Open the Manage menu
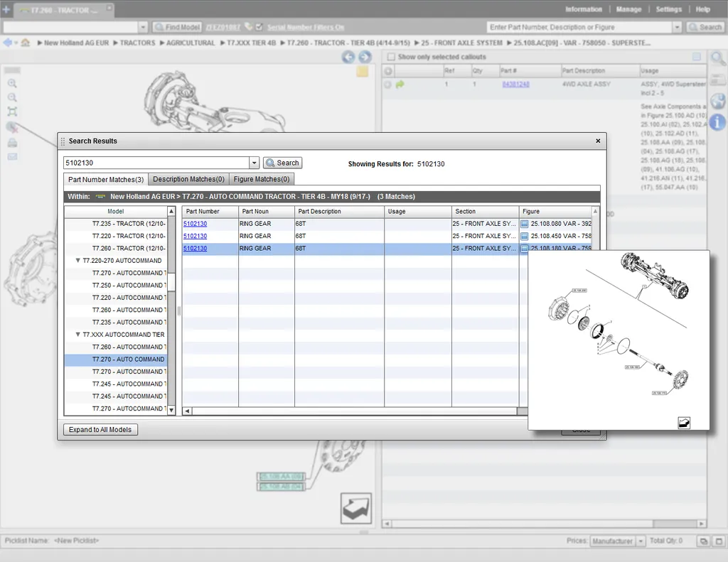This screenshot has height=562, width=728. (628, 9)
